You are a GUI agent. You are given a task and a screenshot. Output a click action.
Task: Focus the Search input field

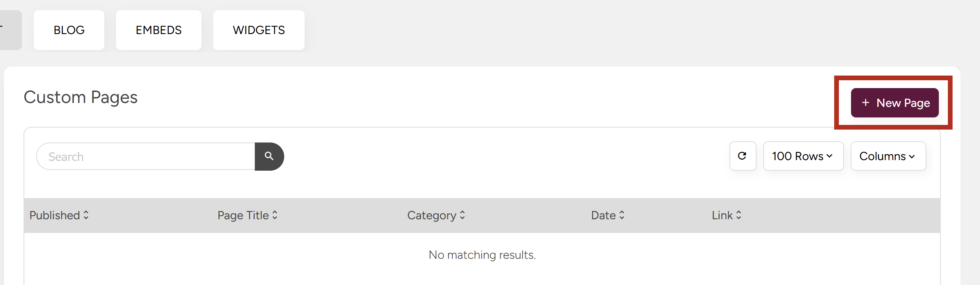click(146, 156)
